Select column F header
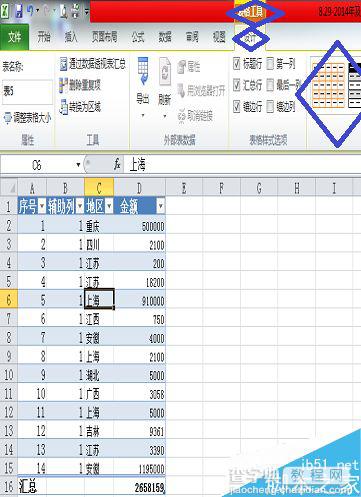Viewport: 361px width, 497px height. coord(221,188)
